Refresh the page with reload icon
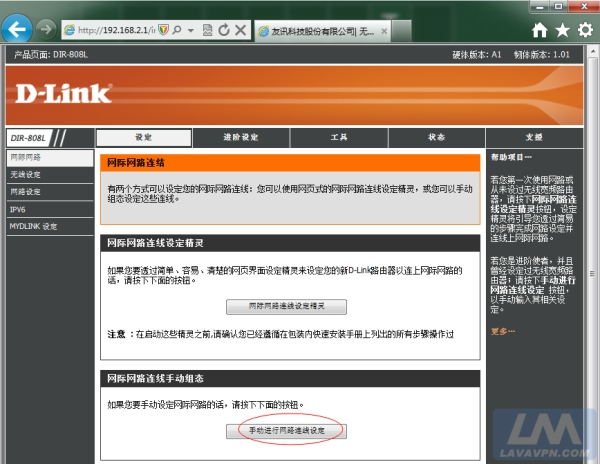Screen dimensions: 600x464 (x=224, y=30)
